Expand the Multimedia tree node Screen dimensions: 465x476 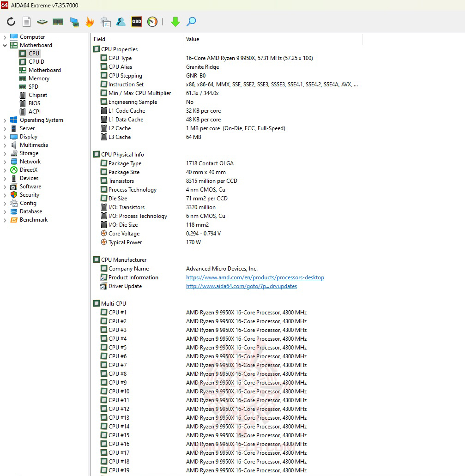point(5,145)
